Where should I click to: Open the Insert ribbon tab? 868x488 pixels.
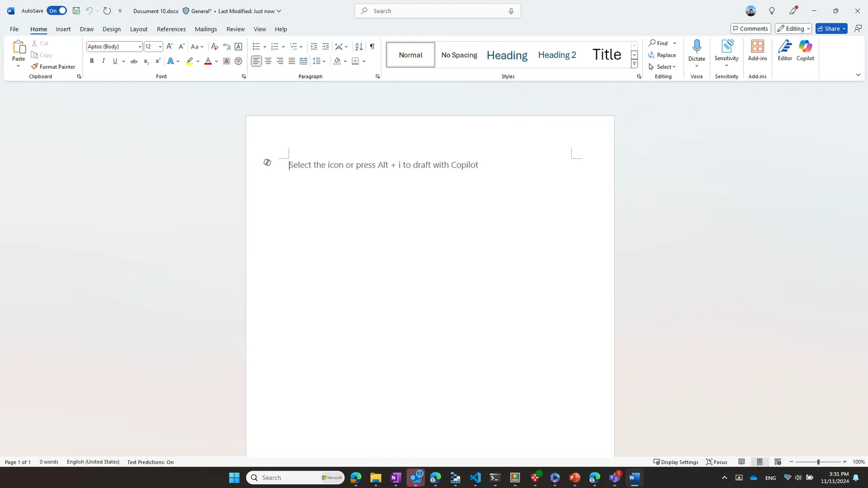[x=63, y=29]
